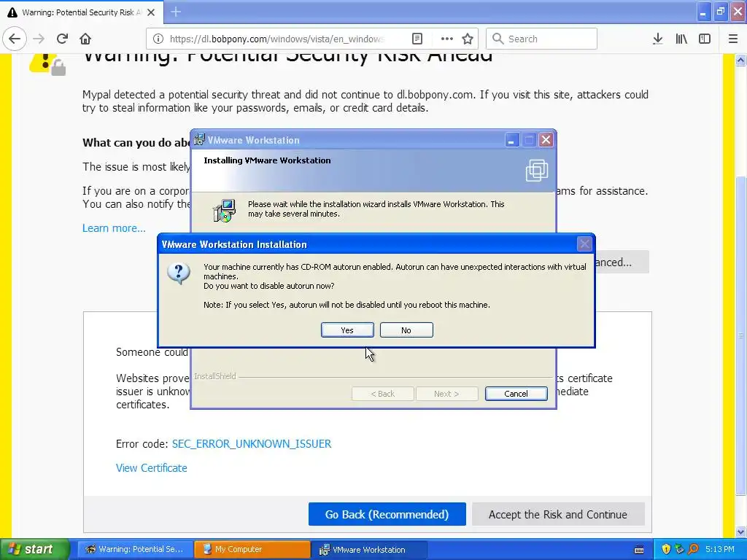Go back in browser history
This screenshot has height=560, width=747.
(x=15, y=39)
